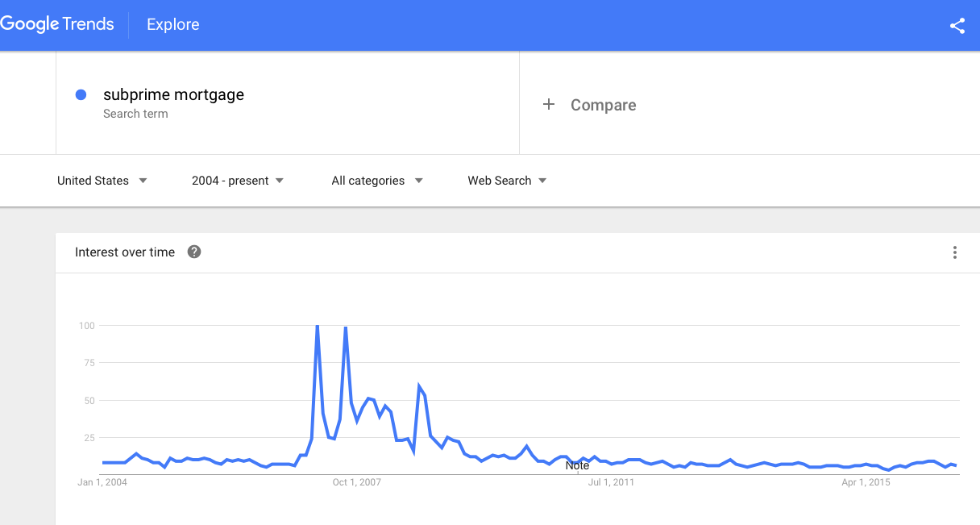Image resolution: width=980 pixels, height=525 pixels.
Task: Click the first peak at 100 on chart
Action: tap(317, 326)
